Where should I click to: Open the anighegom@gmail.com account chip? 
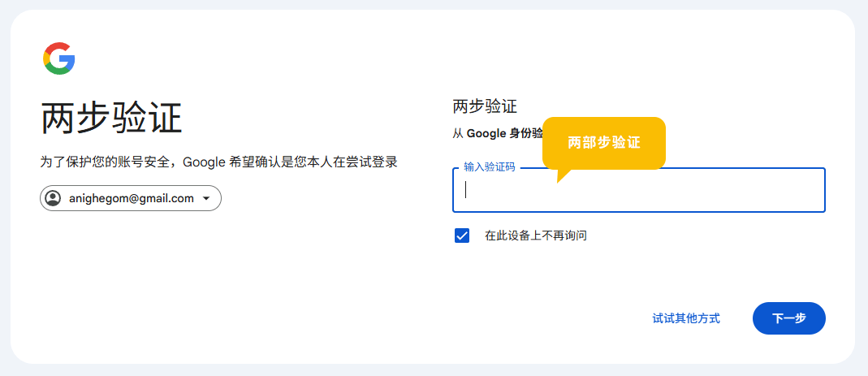(131, 198)
